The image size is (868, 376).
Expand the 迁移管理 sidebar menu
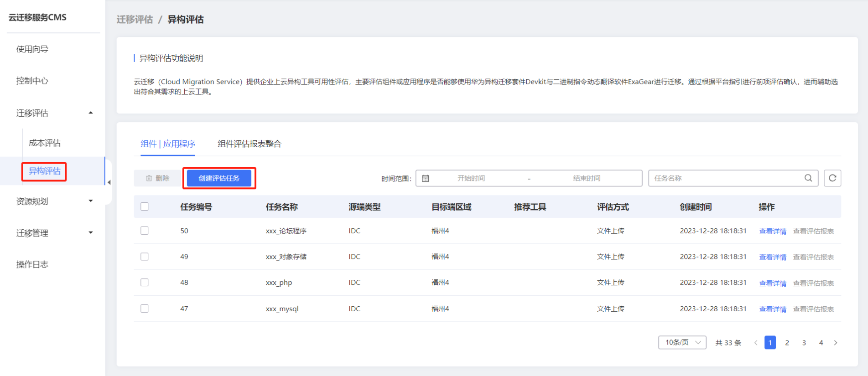[91, 233]
